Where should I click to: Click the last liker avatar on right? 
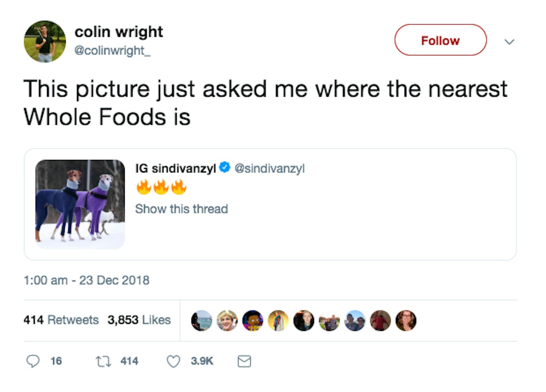pos(406,321)
